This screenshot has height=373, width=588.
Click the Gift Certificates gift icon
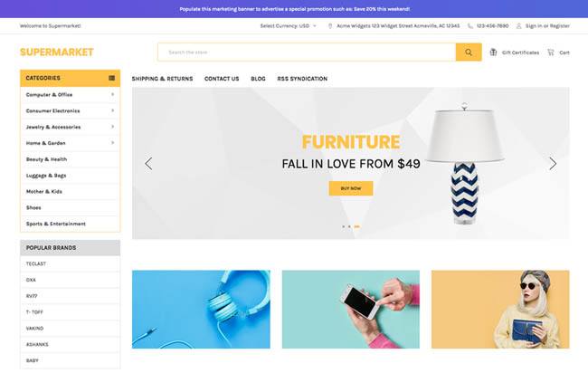[x=493, y=53]
